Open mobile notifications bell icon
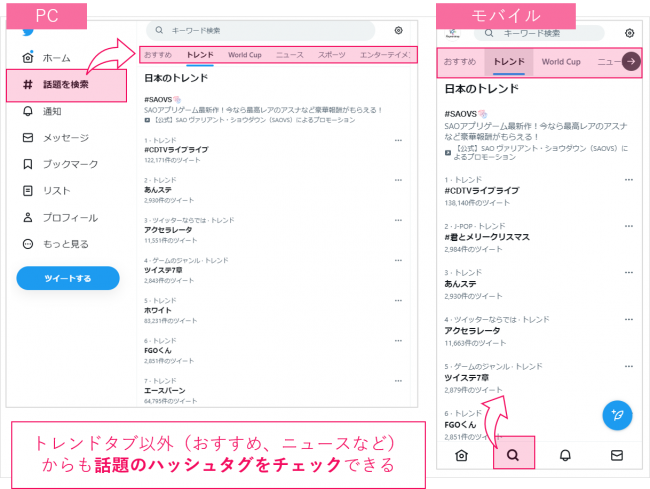650x489 pixels. point(565,455)
